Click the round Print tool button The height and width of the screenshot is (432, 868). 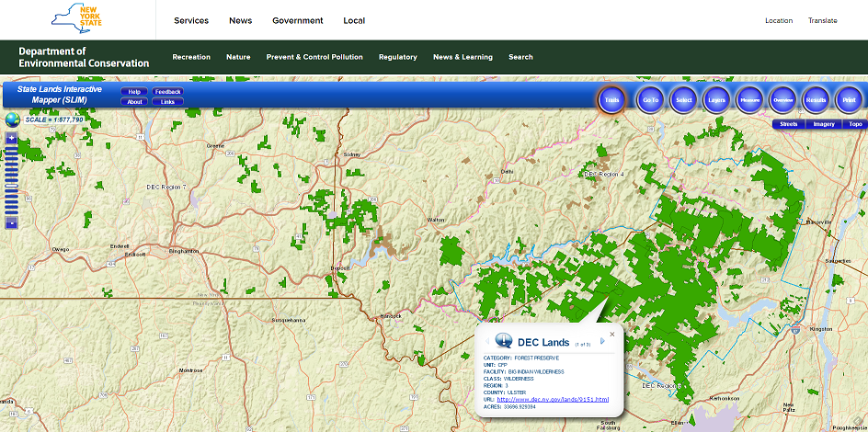[849, 100]
